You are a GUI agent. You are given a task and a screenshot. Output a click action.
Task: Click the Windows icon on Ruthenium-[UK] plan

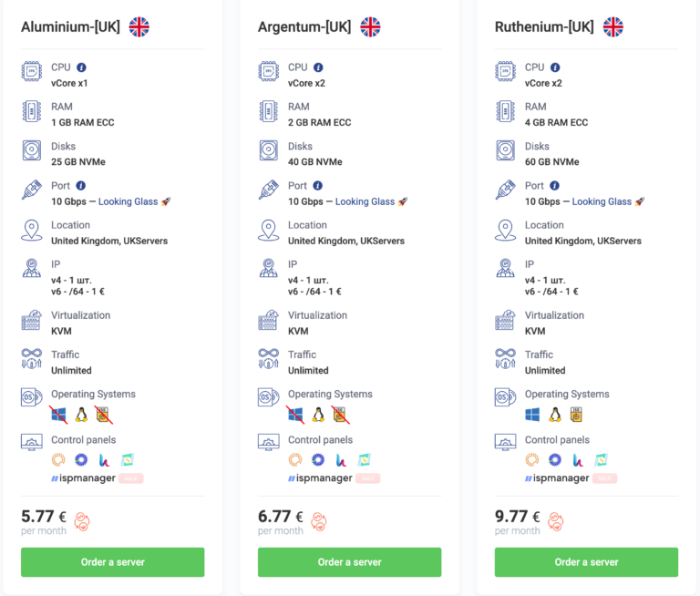[x=533, y=415]
